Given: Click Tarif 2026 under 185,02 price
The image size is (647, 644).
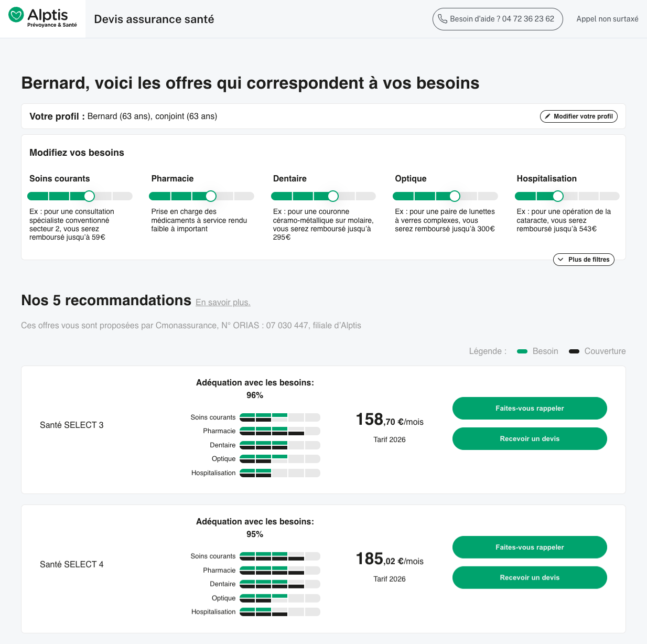Looking at the screenshot, I should click(390, 579).
